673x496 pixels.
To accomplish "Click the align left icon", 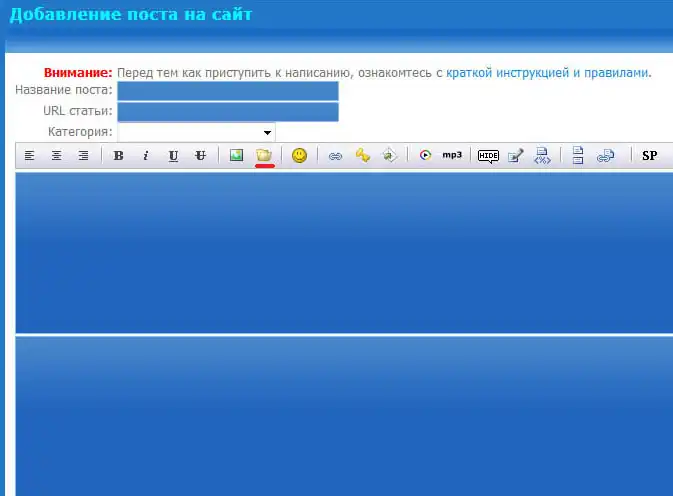I will (x=30, y=155).
